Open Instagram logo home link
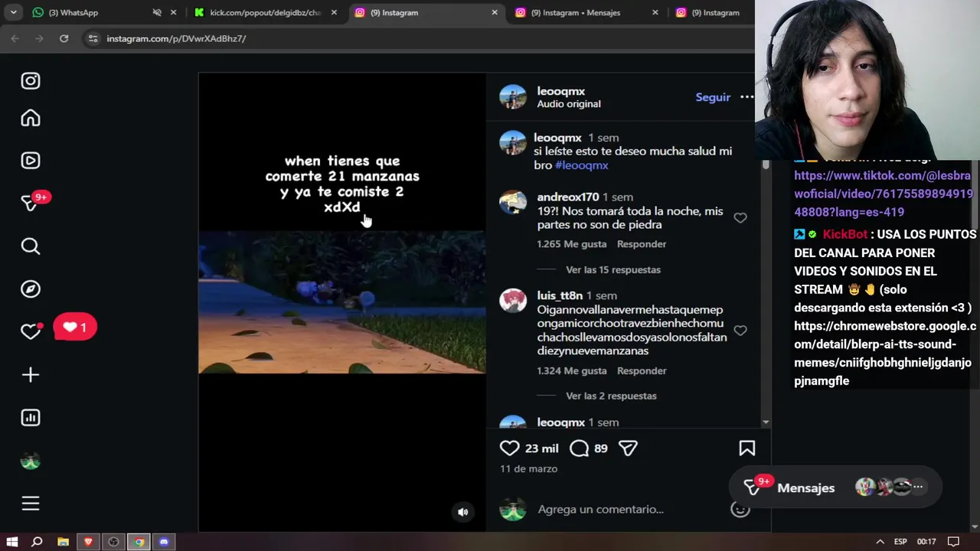This screenshot has height=551, width=980. (x=31, y=80)
